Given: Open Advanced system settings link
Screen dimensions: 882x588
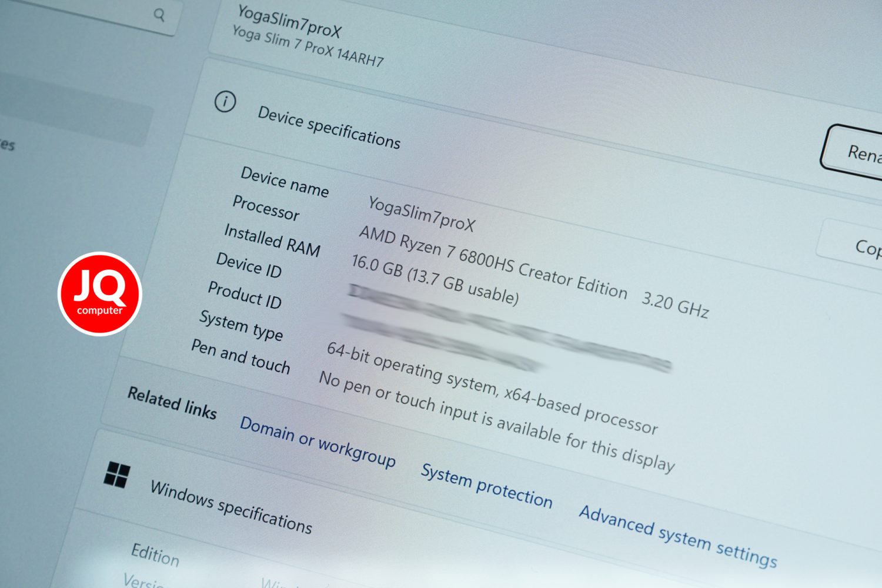Looking at the screenshot, I should (x=678, y=536).
